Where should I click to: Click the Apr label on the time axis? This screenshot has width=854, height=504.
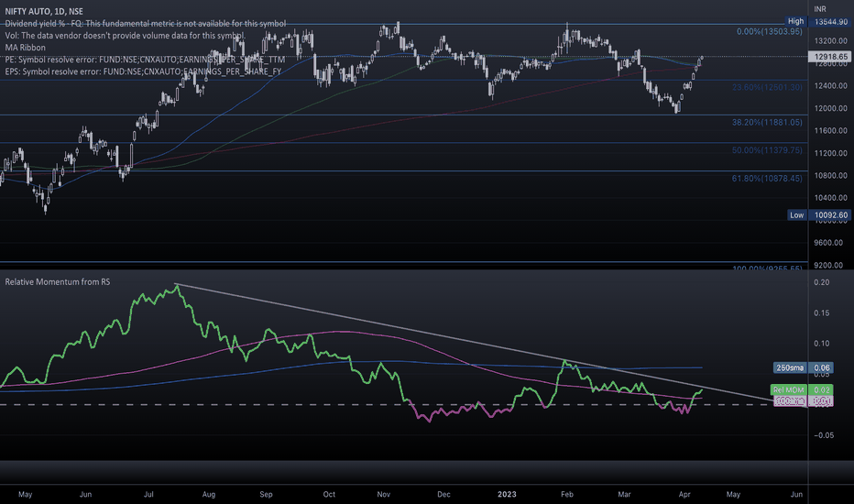pos(684,494)
